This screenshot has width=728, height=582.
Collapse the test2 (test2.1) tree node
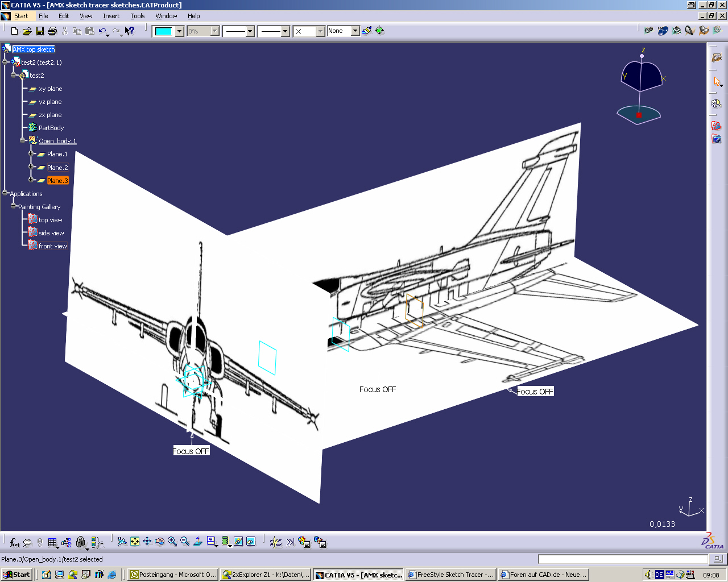(6, 62)
